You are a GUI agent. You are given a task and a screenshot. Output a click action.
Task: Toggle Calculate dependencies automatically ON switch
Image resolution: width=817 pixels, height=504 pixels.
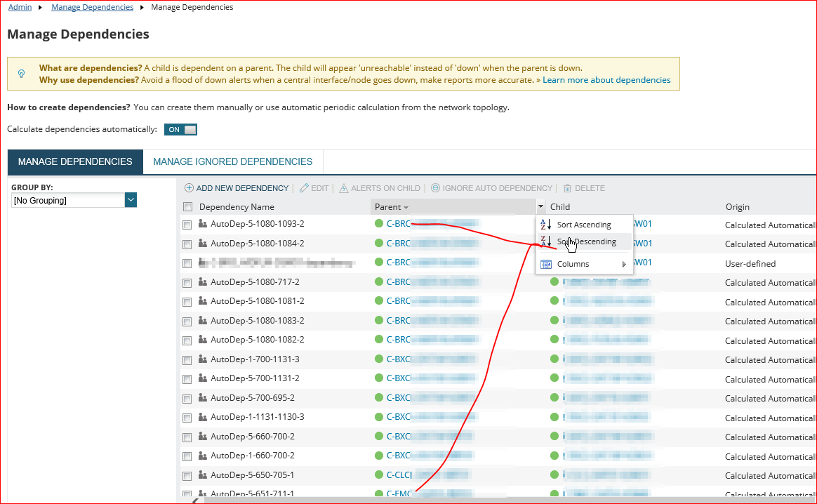click(181, 130)
